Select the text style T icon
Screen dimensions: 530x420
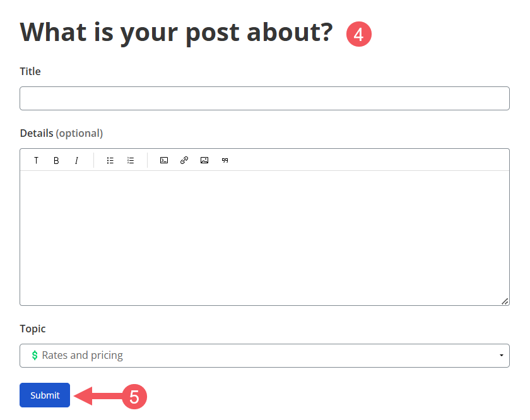36,161
